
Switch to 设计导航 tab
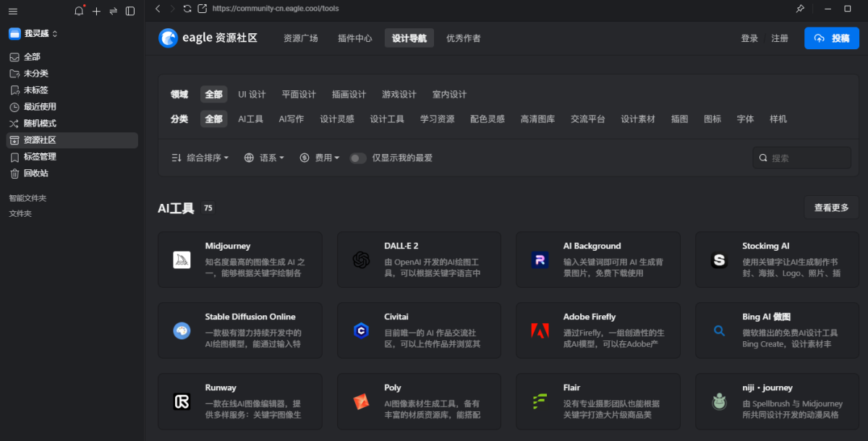coord(409,38)
